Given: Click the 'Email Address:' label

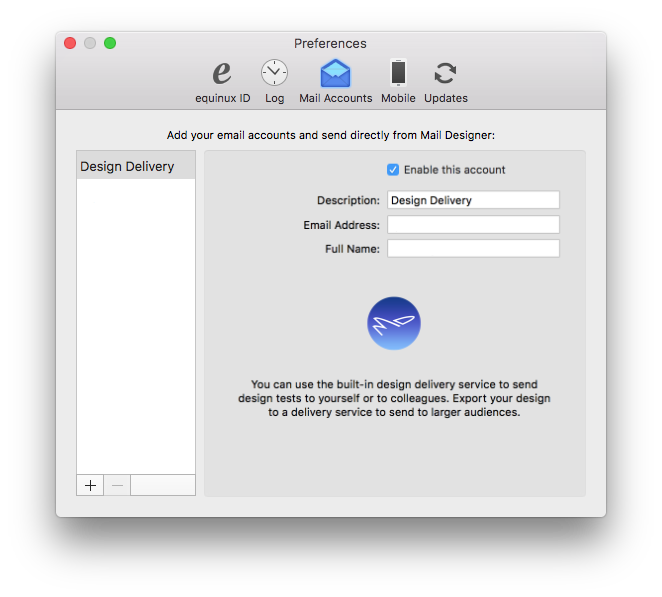Looking at the screenshot, I should [342, 225].
